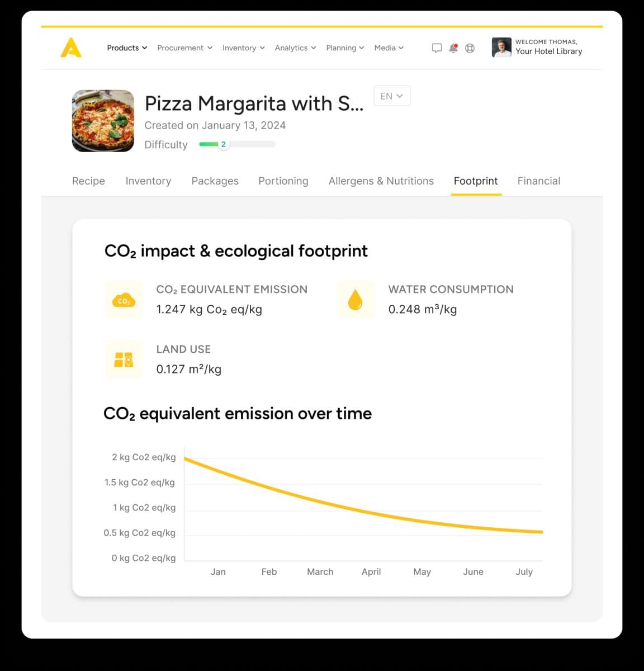Expand the Procurement dropdown menu
This screenshot has height=671, width=644.
click(184, 48)
